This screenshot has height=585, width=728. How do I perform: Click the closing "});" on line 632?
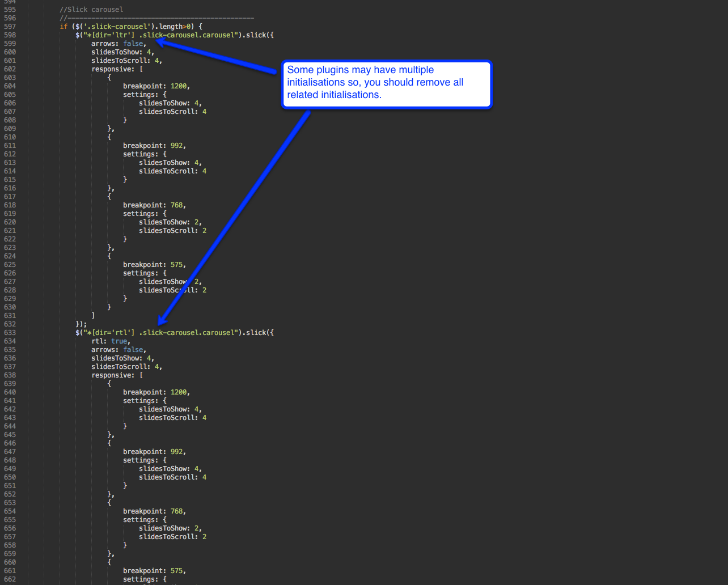81,324
